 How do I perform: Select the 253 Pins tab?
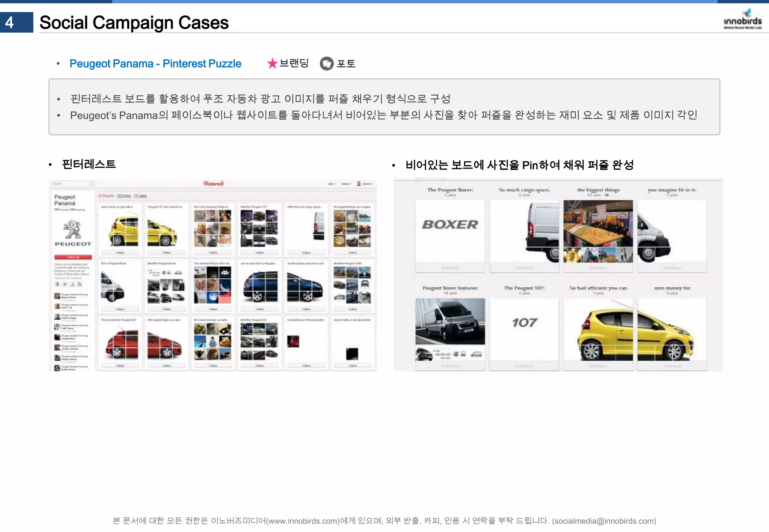[124, 196]
